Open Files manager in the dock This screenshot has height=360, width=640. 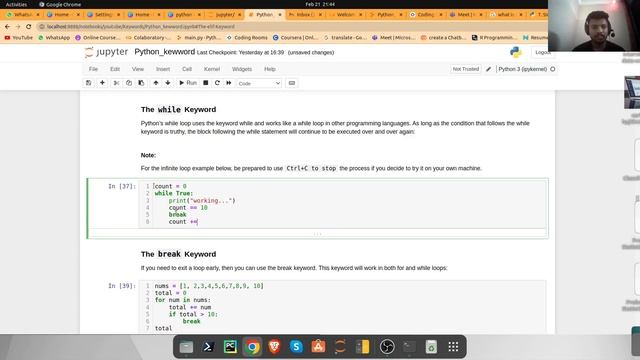click(186, 347)
